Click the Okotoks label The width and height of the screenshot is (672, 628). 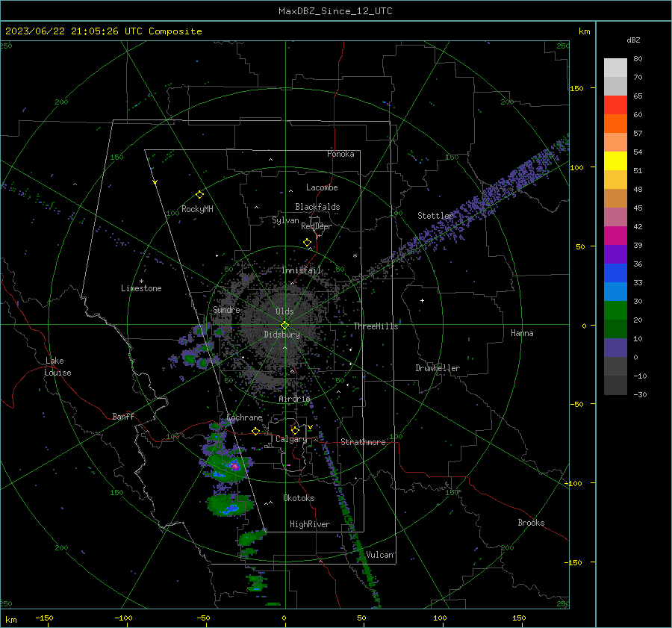[x=299, y=498]
